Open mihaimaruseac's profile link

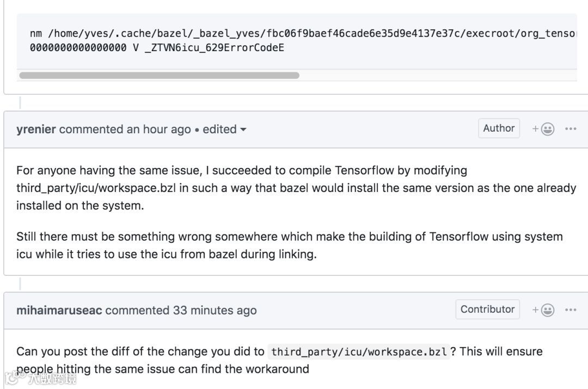tap(59, 311)
